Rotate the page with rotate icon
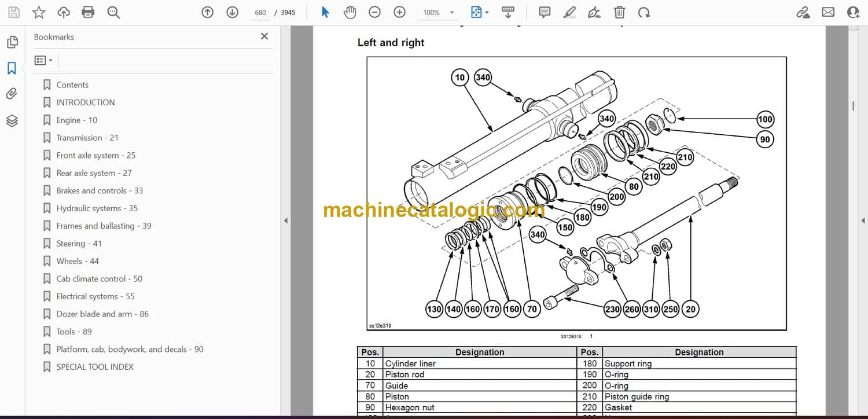 pyautogui.click(x=644, y=12)
